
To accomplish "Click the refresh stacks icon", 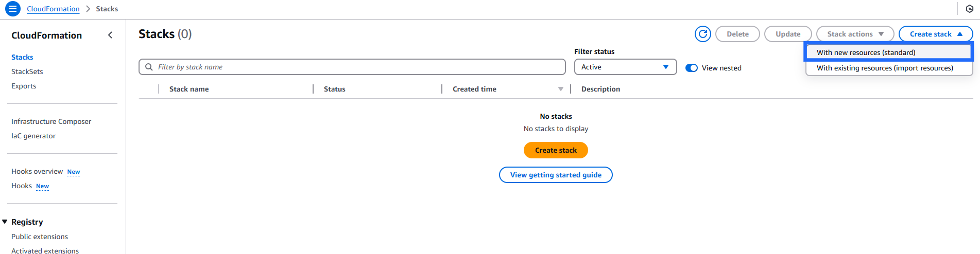I will 702,34.
